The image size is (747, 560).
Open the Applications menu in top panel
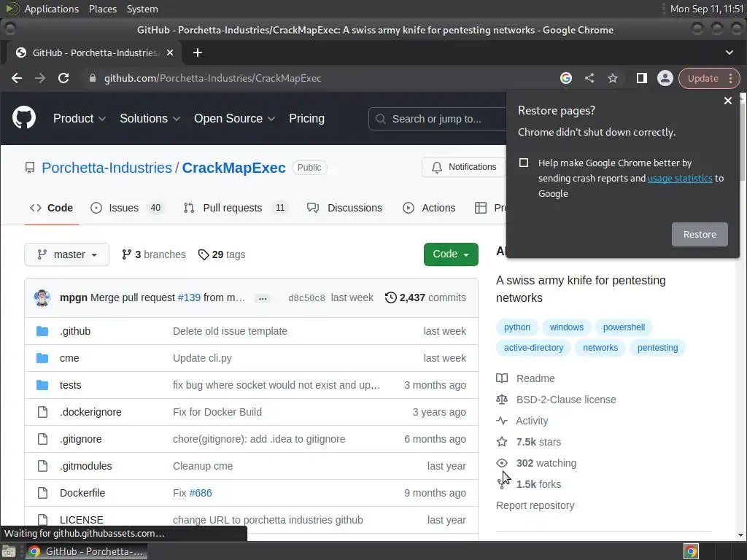52,9
